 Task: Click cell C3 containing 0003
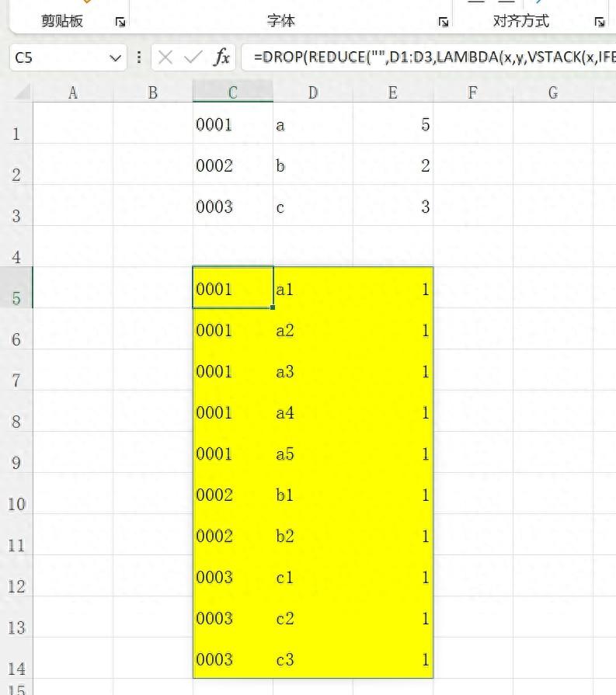[x=233, y=205]
